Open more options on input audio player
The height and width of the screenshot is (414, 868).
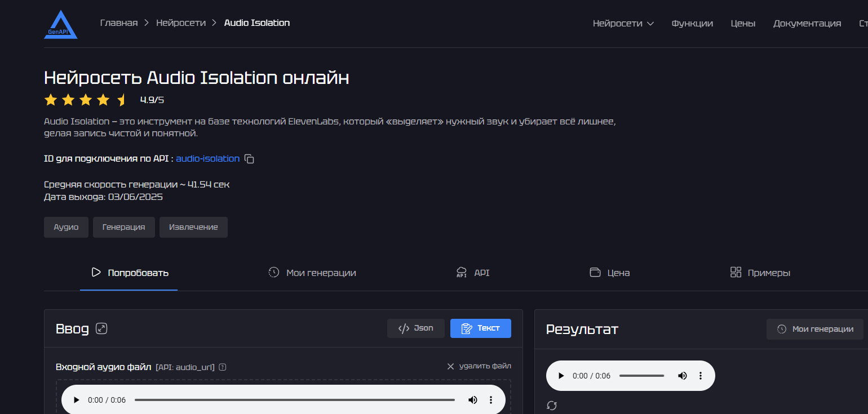pos(490,400)
